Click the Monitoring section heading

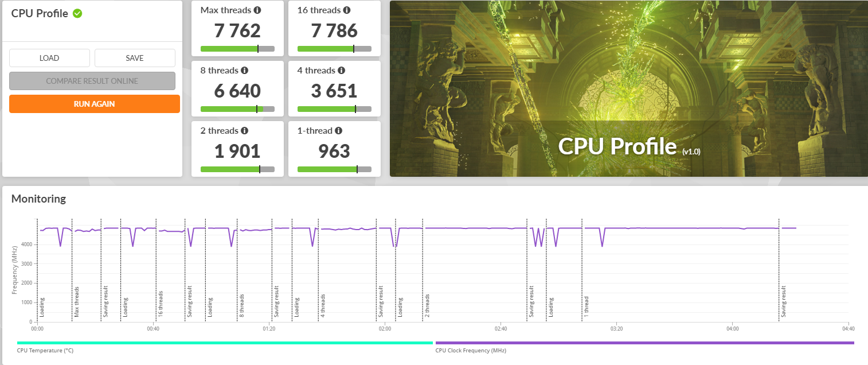pos(38,199)
